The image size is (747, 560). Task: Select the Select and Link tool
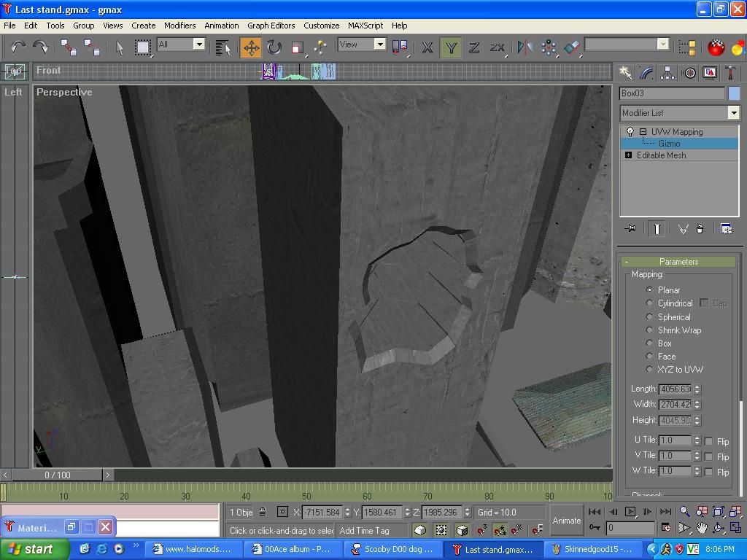tap(68, 47)
